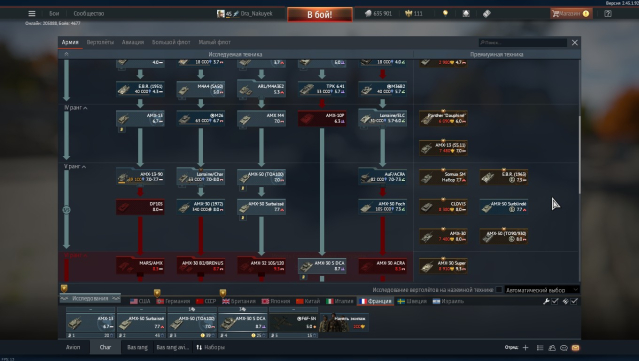Viewport: 639px width, 361px height.
Task: Open the chat bubble icon in bottom bar
Action: click(x=564, y=348)
